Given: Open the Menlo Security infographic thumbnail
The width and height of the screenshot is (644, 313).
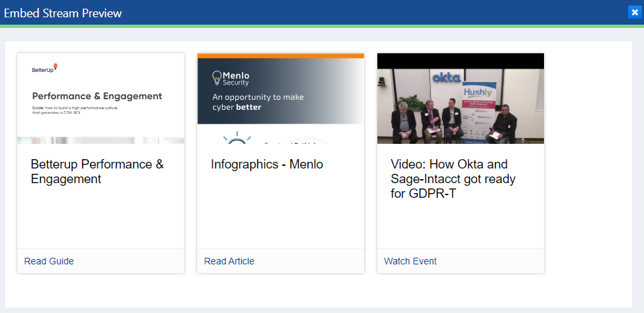Looking at the screenshot, I should click(x=281, y=99).
